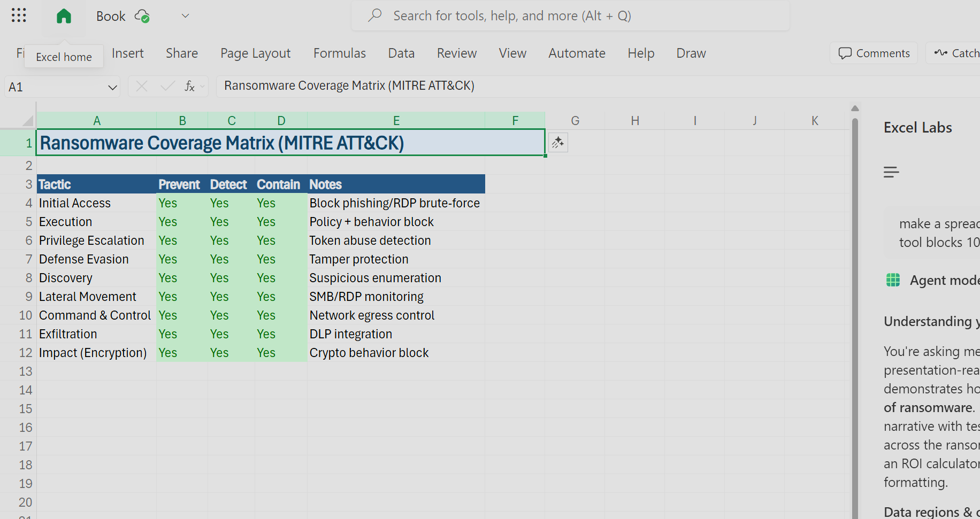
Task: Open the Automate tab
Action: point(577,53)
